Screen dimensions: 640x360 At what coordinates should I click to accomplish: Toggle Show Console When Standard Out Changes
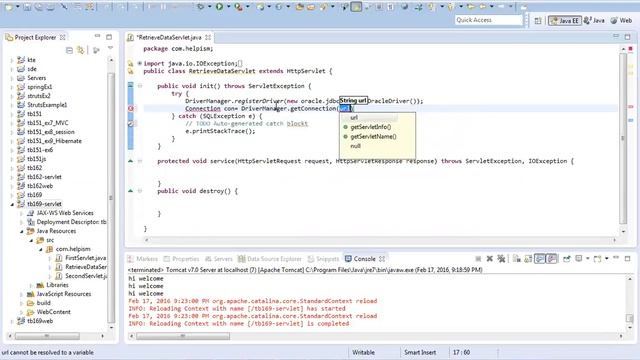pyautogui.click(x=540, y=259)
